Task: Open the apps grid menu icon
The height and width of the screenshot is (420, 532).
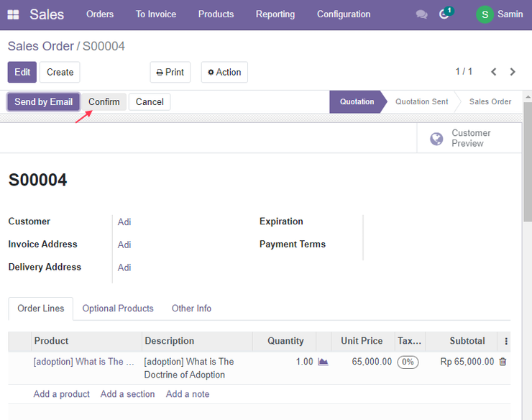Action: [13, 14]
